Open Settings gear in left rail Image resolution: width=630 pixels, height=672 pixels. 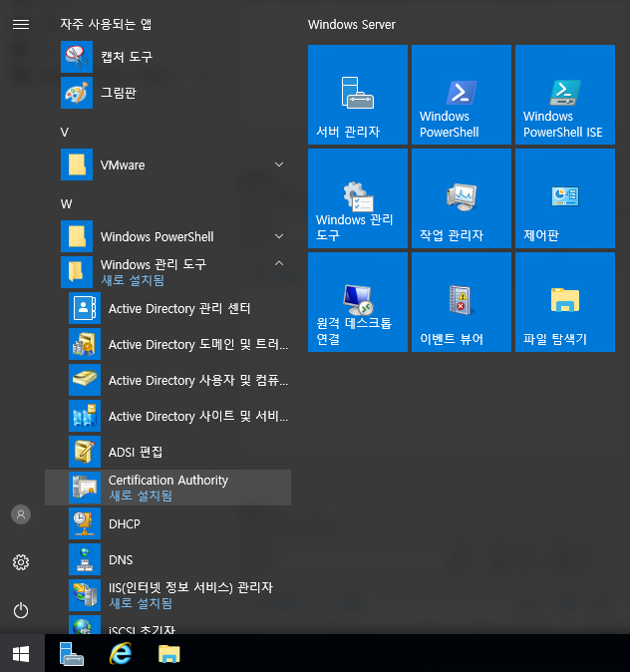(x=21, y=562)
